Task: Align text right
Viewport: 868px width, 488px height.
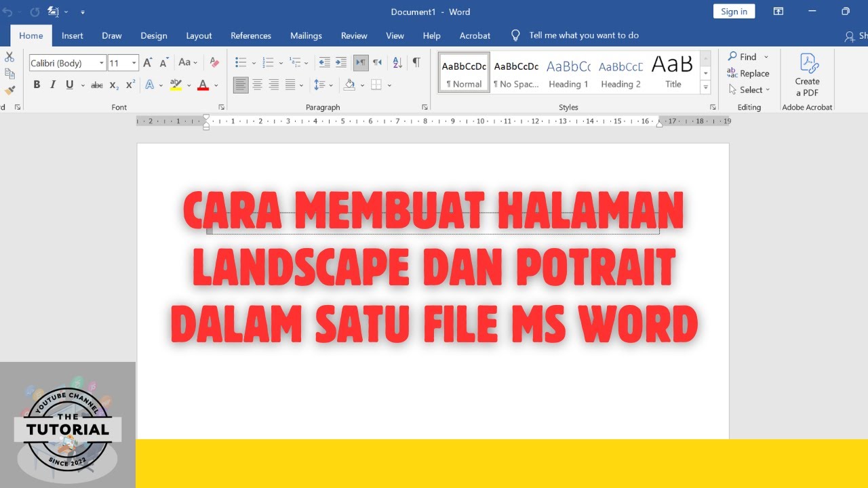Action: 274,85
